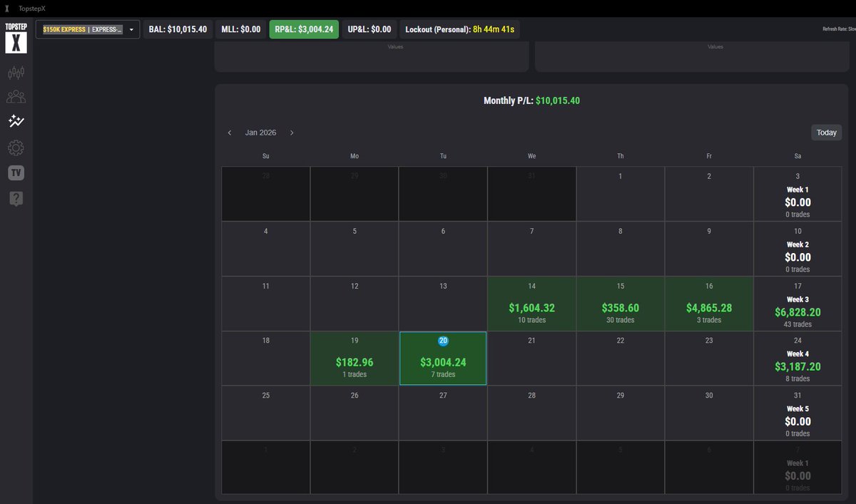Open the help question mark icon
Viewport: 856px width, 504px height.
pos(16,198)
